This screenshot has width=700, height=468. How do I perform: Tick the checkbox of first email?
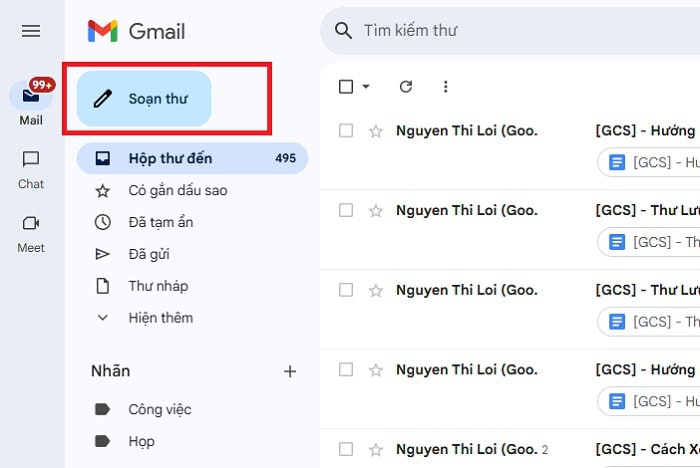pyautogui.click(x=346, y=131)
